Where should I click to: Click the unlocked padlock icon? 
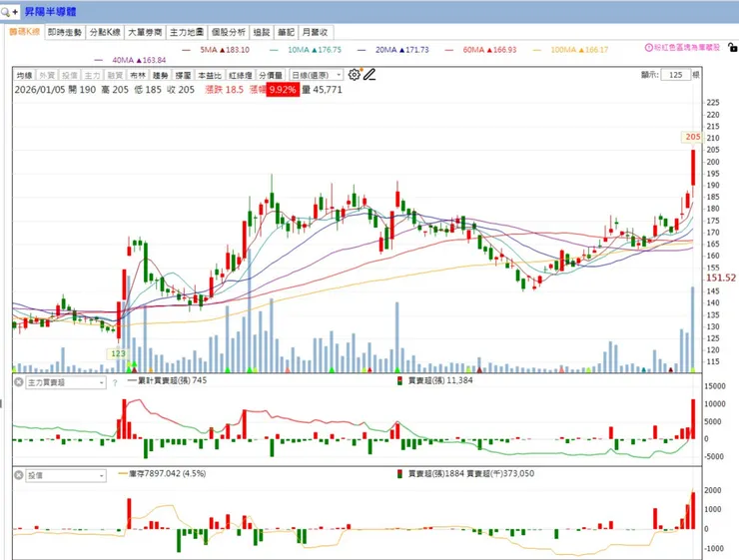[x=732, y=47]
